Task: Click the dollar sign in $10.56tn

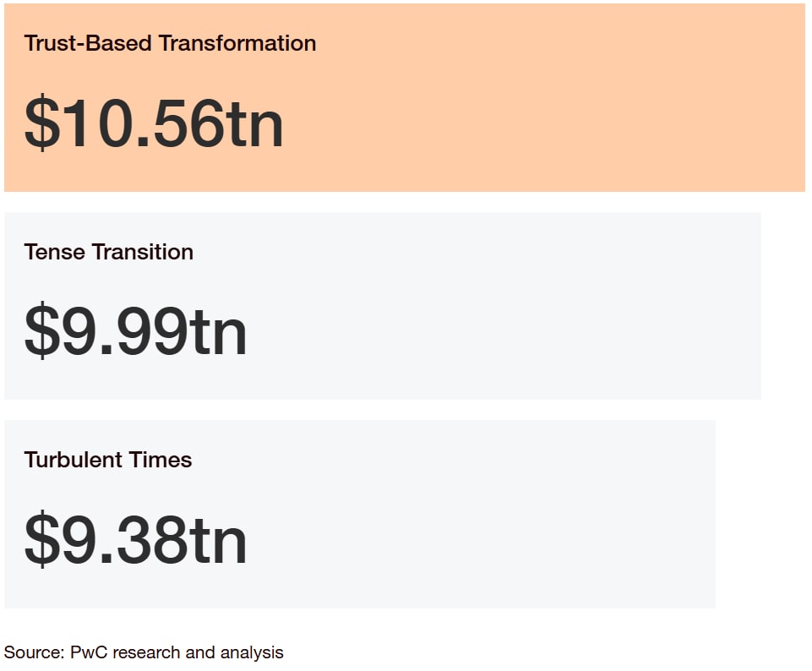Action: click(41, 123)
